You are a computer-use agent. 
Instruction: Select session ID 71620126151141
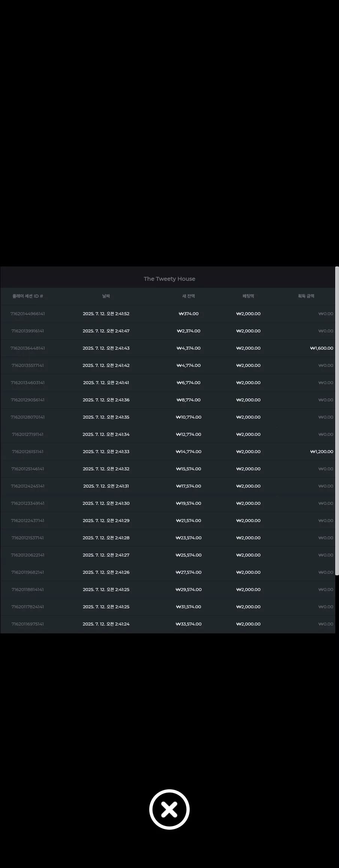coord(28,452)
